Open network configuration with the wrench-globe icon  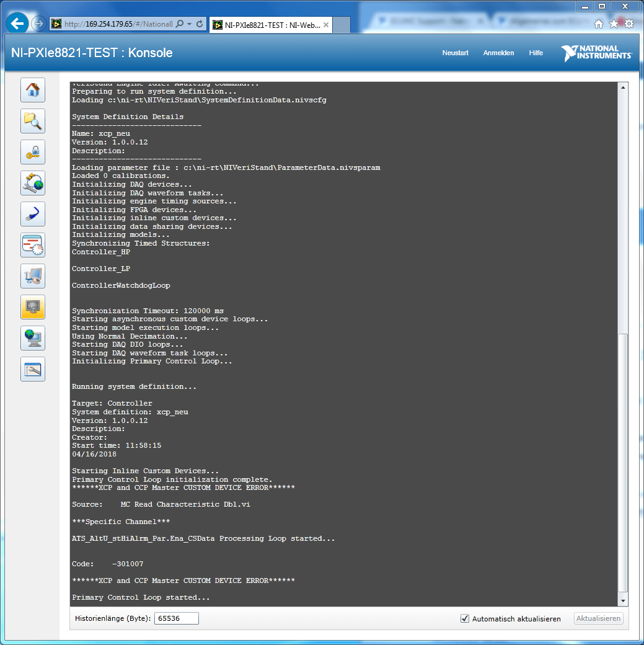pyautogui.click(x=32, y=183)
